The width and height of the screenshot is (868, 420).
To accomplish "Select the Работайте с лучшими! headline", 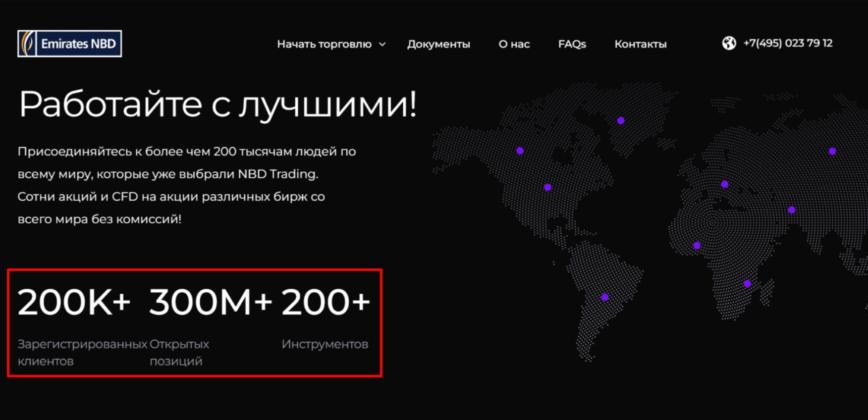I will [x=218, y=105].
